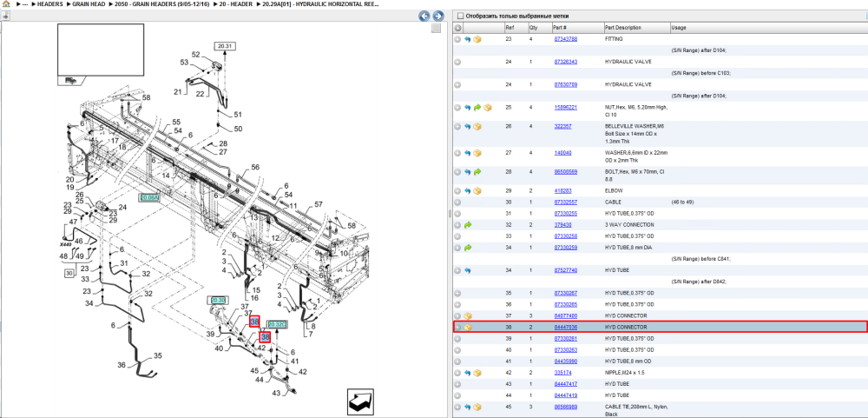Go to the next diagram arrow
This screenshot has height=418, width=868.
[x=437, y=16]
